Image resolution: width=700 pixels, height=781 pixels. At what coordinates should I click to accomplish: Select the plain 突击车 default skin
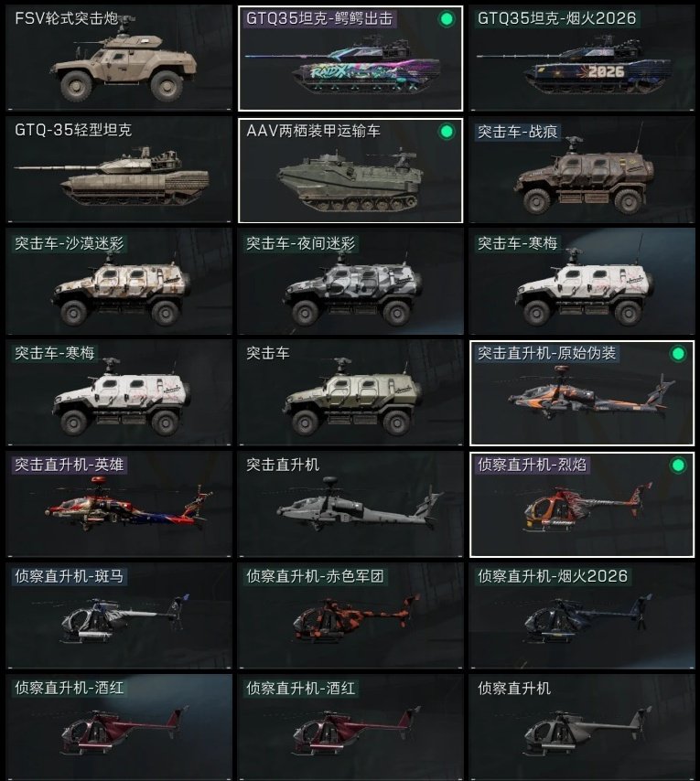pyautogui.click(x=350, y=392)
